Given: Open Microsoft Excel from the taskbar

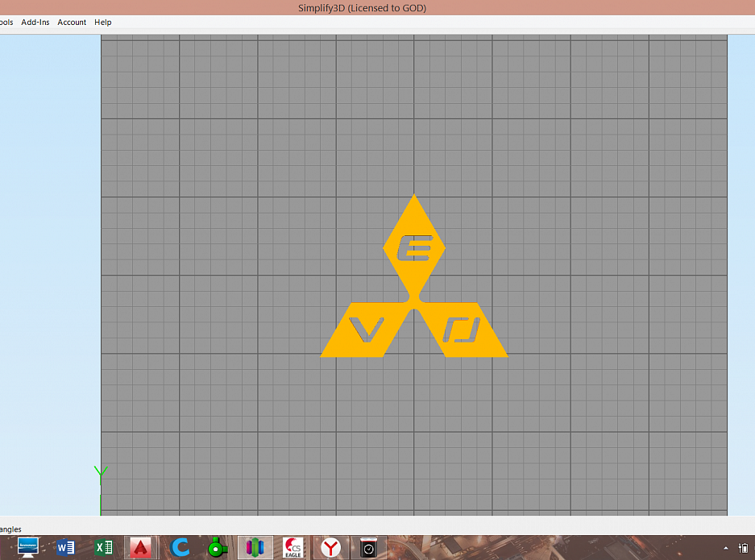Looking at the screenshot, I should 103,547.
